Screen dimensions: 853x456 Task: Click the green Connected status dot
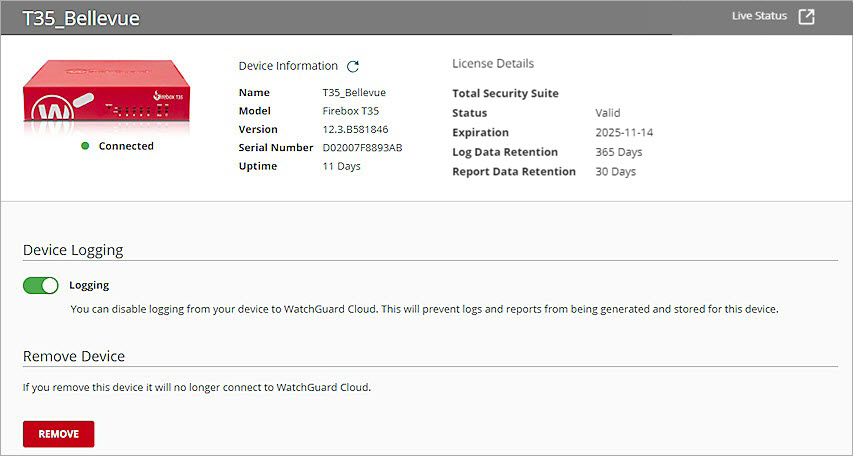[86, 146]
